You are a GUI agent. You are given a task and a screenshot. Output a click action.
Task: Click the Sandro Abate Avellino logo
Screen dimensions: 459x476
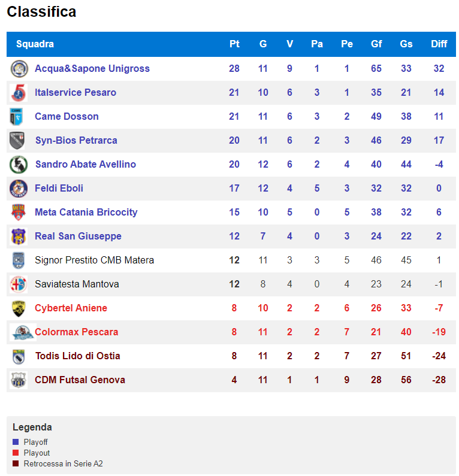tap(19, 165)
